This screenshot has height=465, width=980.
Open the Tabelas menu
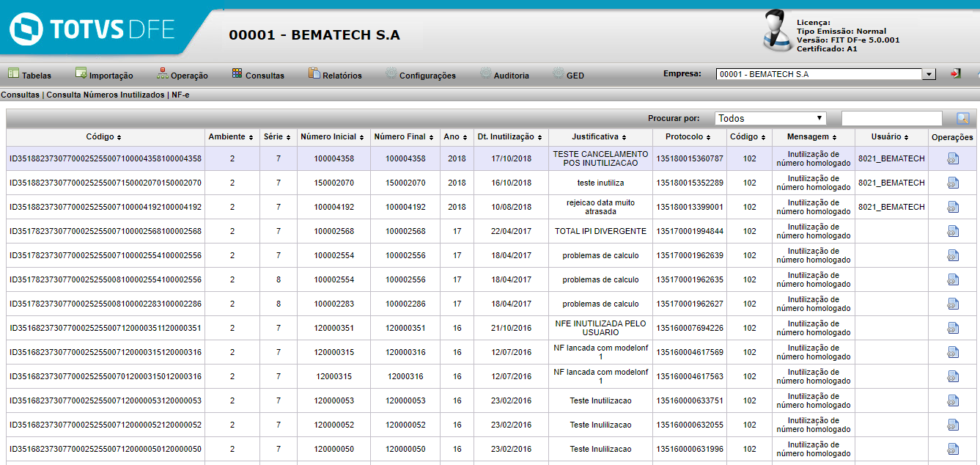(x=29, y=75)
